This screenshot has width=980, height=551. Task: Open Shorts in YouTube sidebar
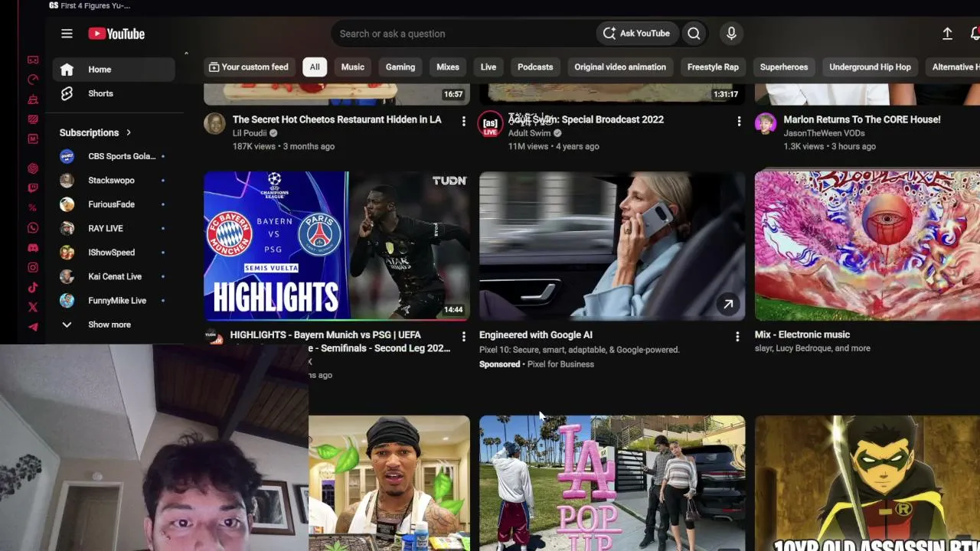(x=114, y=93)
